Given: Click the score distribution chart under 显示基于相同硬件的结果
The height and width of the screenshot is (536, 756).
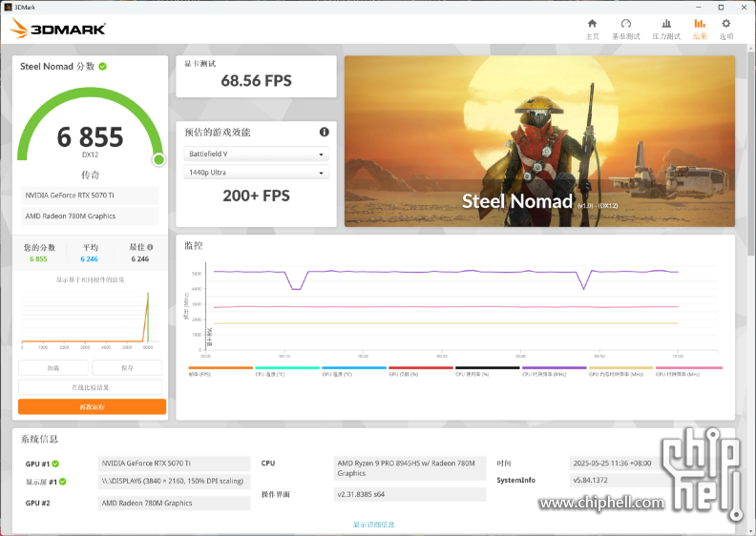Looking at the screenshot, I should (90, 319).
